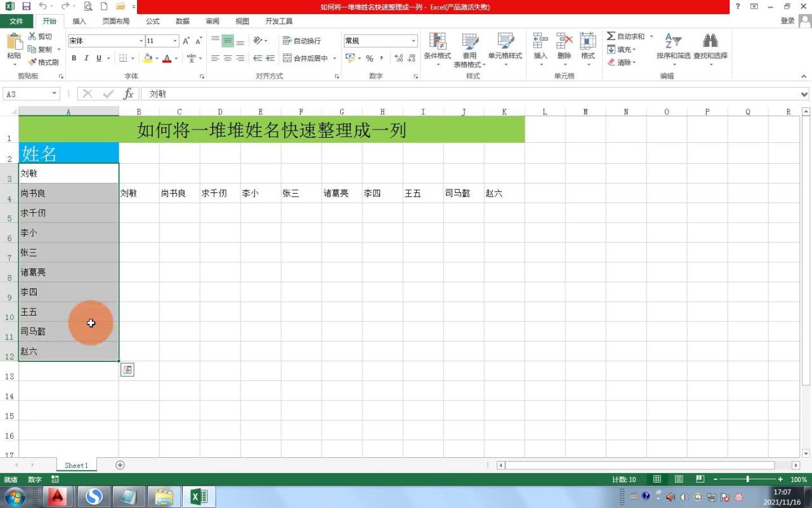Expand the AutoSum (自动求和) dropdown arrow
Viewport: 812px width, 508px height.
[x=651, y=37]
